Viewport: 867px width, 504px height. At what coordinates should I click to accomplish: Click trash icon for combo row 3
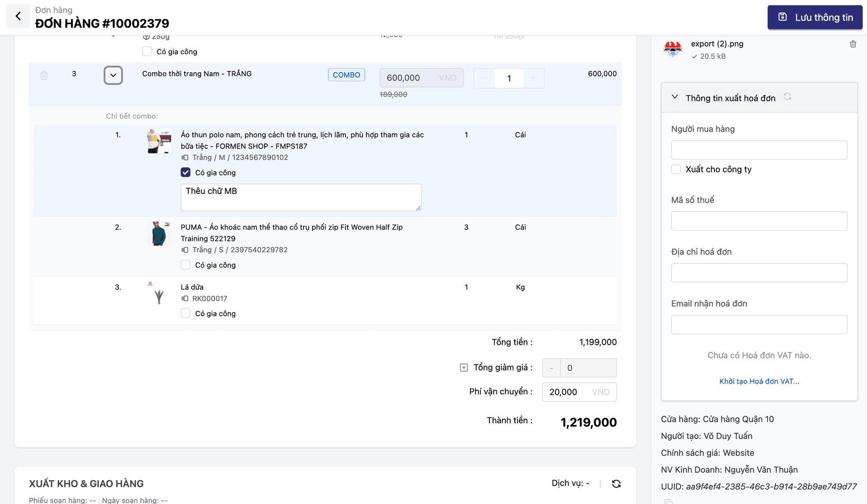coord(44,75)
